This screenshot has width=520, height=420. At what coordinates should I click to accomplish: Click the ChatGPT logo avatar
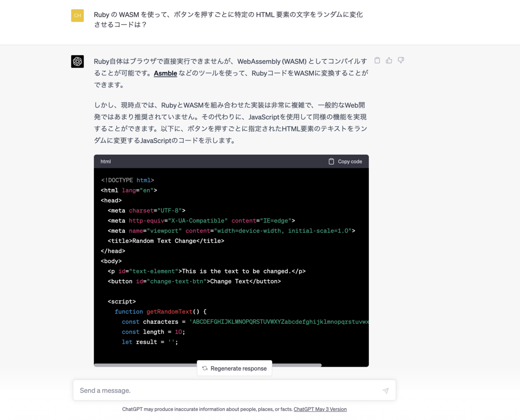(78, 62)
